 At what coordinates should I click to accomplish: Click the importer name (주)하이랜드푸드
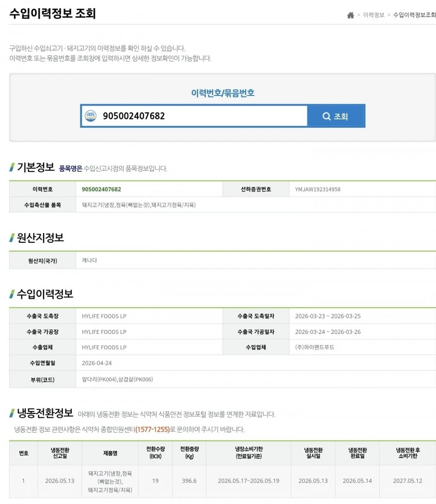(314, 347)
